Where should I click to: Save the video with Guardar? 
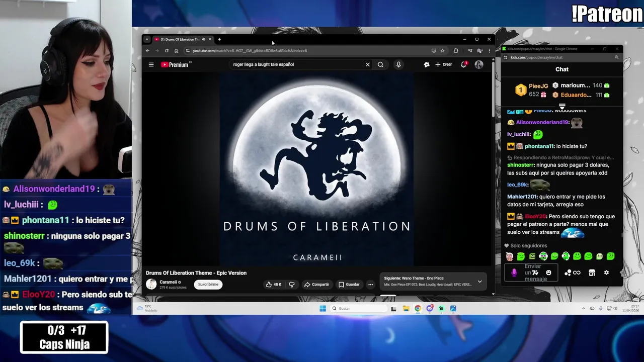pos(349,285)
